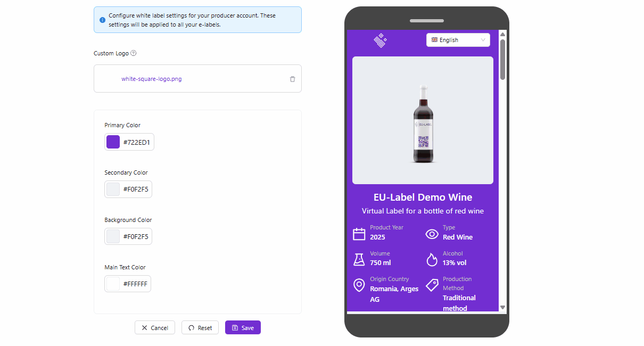Click the location pin icon for Origin Country

click(360, 285)
